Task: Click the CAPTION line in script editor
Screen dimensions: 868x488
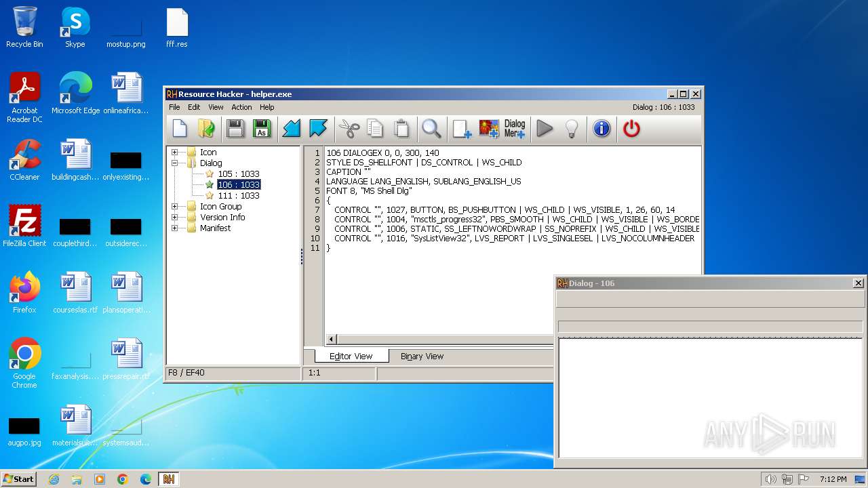Action: tap(349, 172)
